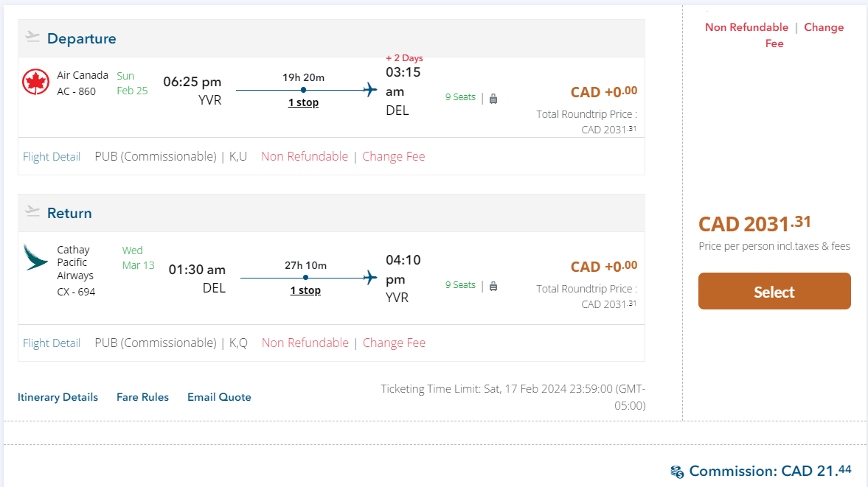Open Flight Detail for the Cathay Pacific return
The height and width of the screenshot is (487, 868).
coord(52,343)
